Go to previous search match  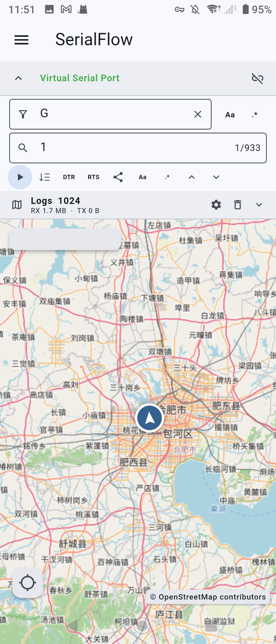(192, 177)
